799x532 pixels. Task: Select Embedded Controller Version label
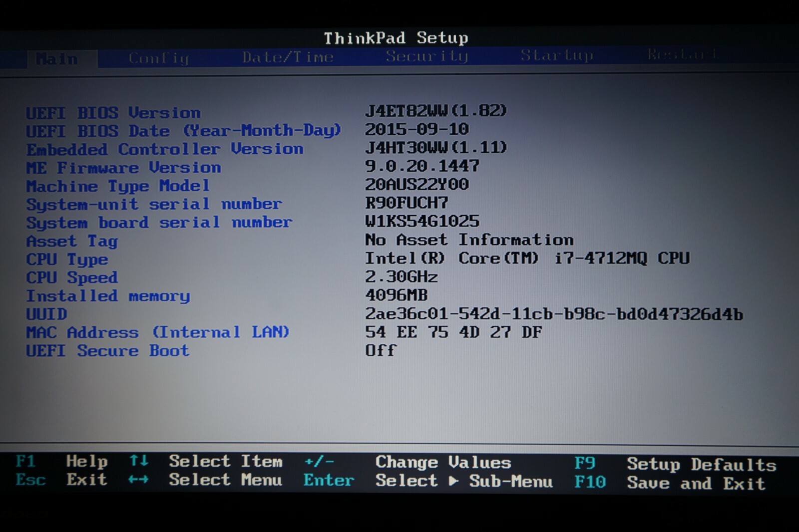(165, 149)
